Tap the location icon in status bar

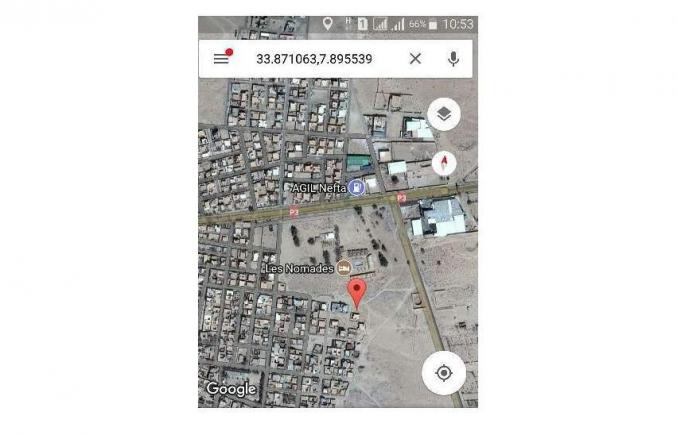(x=328, y=24)
